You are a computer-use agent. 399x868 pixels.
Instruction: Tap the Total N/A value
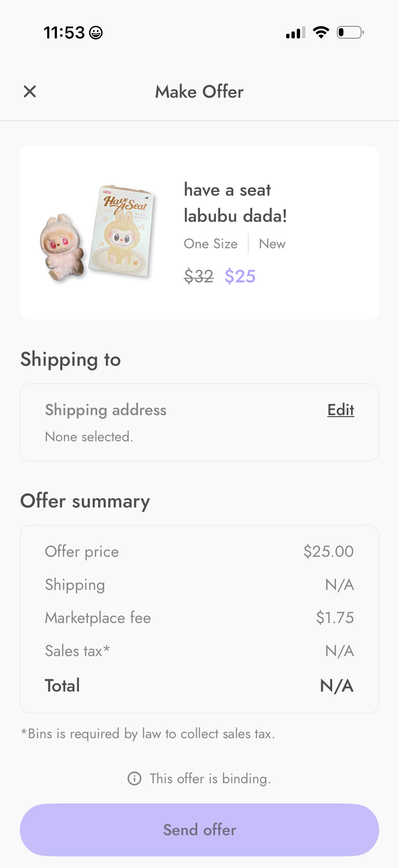click(337, 685)
